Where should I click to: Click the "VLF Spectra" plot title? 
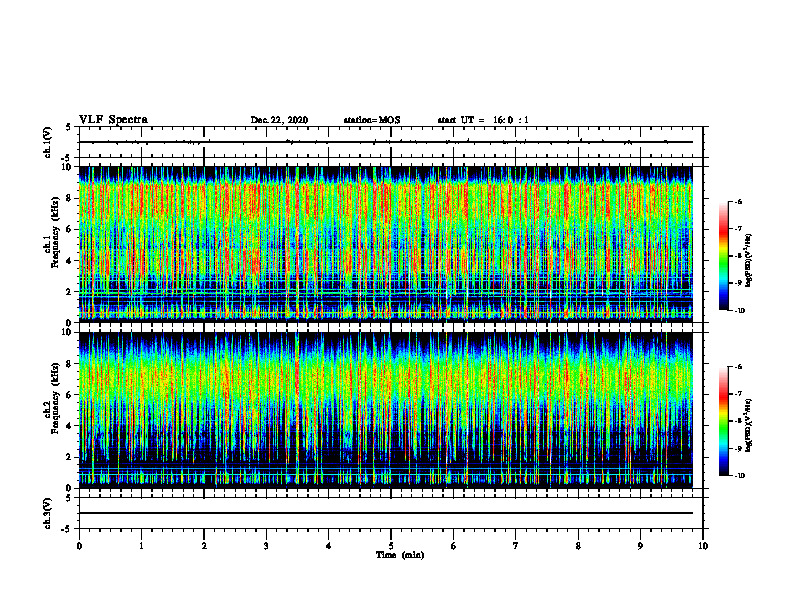pyautogui.click(x=113, y=120)
